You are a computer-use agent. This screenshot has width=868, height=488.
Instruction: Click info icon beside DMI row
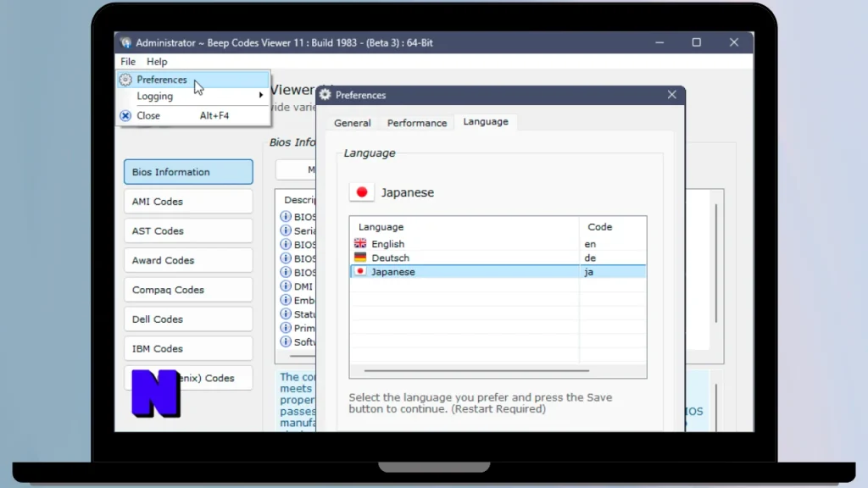coord(286,286)
